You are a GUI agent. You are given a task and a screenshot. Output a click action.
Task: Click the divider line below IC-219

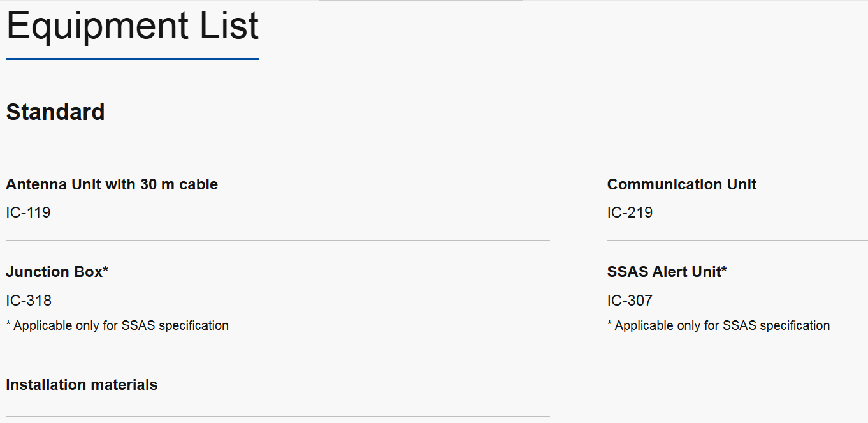tap(737, 241)
